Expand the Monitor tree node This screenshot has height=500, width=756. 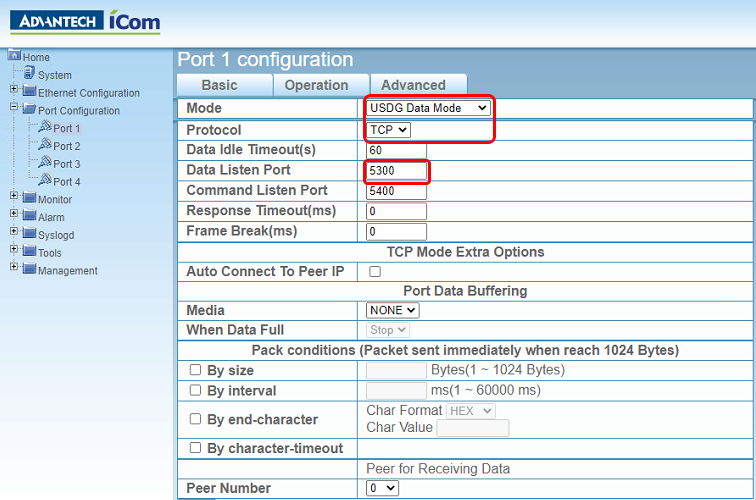pos(14,196)
